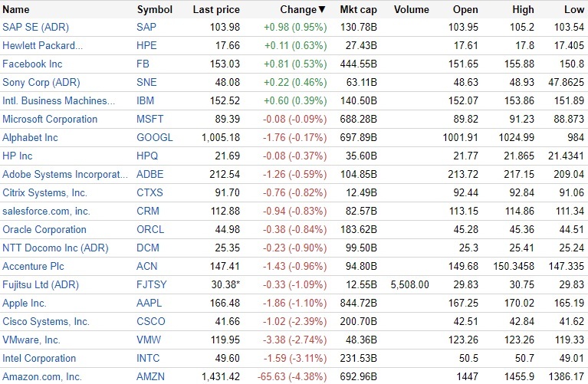Open the Intel Corporation link
Viewport: 588px width, 384px height.
click(39, 359)
